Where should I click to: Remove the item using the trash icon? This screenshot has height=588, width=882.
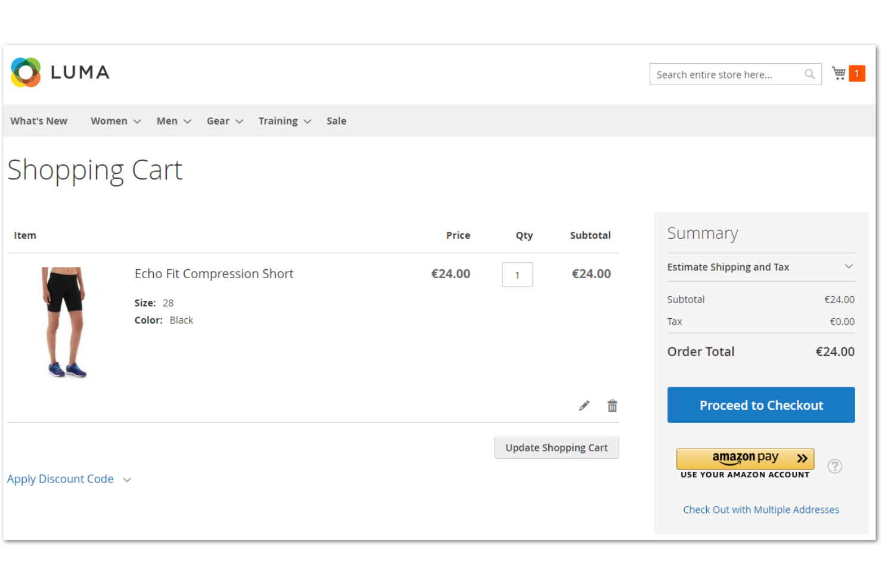pyautogui.click(x=612, y=405)
